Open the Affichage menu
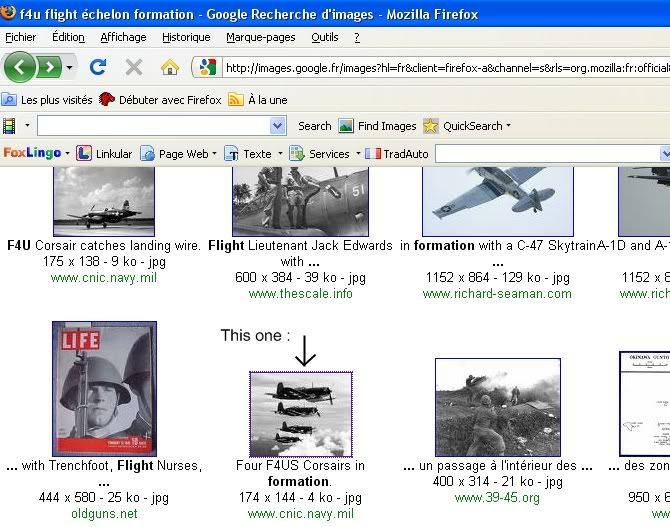 point(123,38)
